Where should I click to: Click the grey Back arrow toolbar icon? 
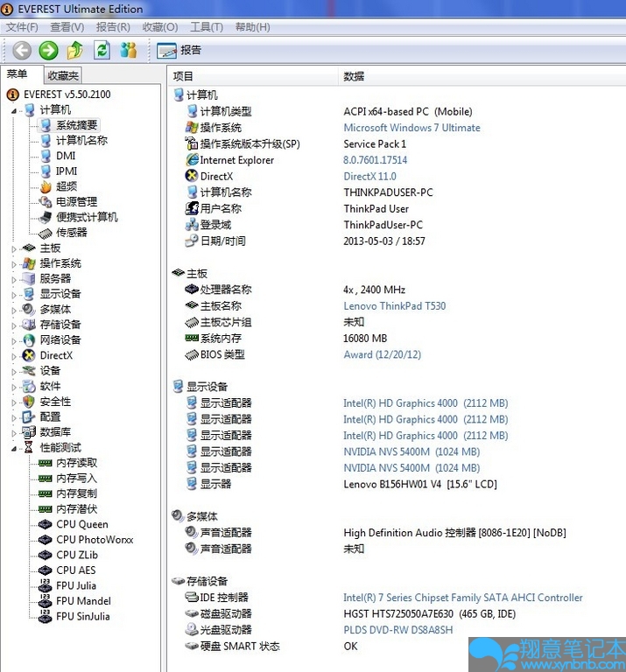(21, 50)
